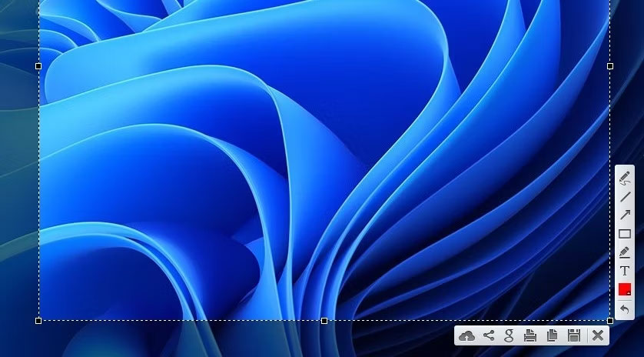Select the Text tool
This screenshot has height=357, width=644.
(625, 271)
